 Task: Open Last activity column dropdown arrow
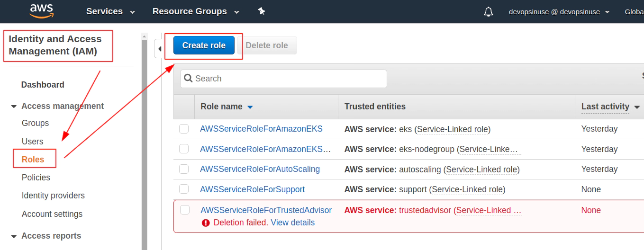click(636, 107)
